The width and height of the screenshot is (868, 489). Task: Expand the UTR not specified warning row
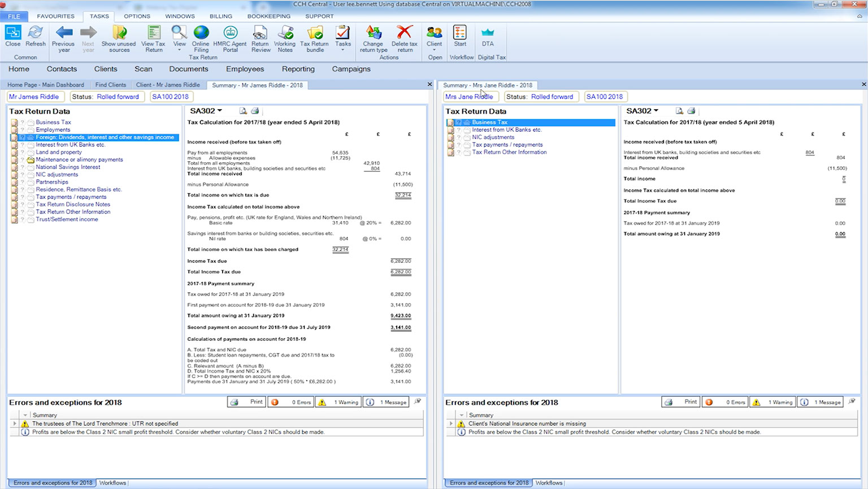point(15,423)
